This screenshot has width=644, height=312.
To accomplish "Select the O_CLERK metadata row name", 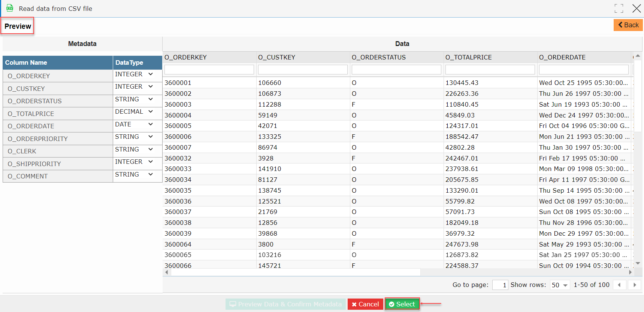I will click(x=22, y=151).
